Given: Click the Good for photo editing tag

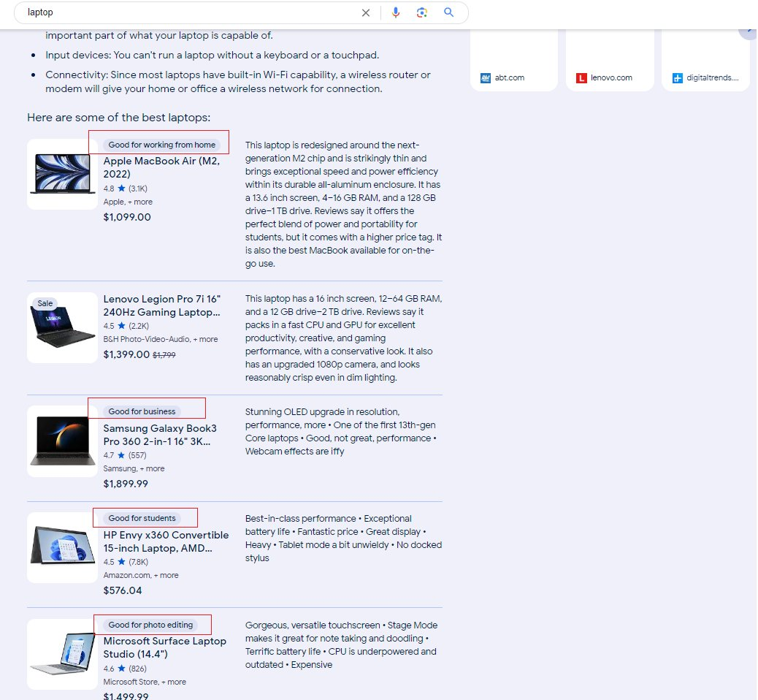Looking at the screenshot, I should pos(150,625).
